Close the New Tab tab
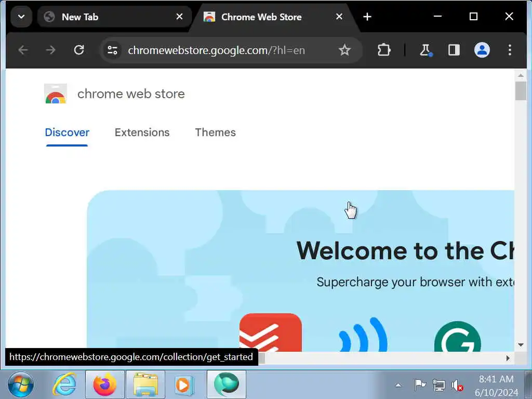532x399 pixels. click(x=179, y=17)
